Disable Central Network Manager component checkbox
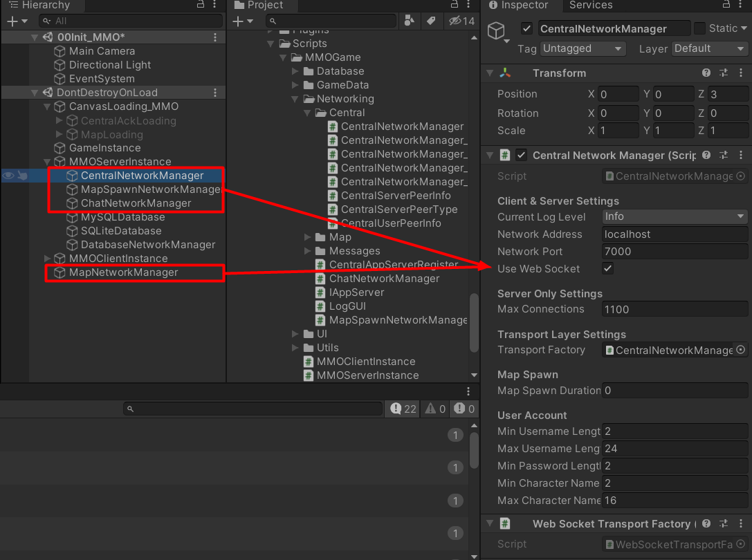752x560 pixels. 522,155
